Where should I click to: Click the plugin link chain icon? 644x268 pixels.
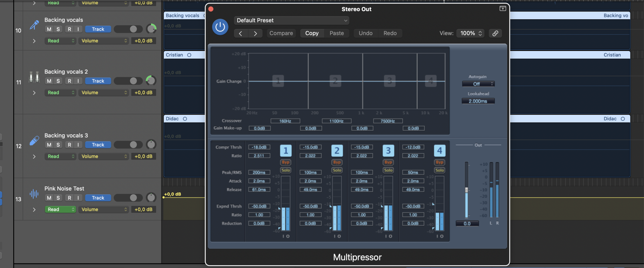pyautogui.click(x=495, y=33)
